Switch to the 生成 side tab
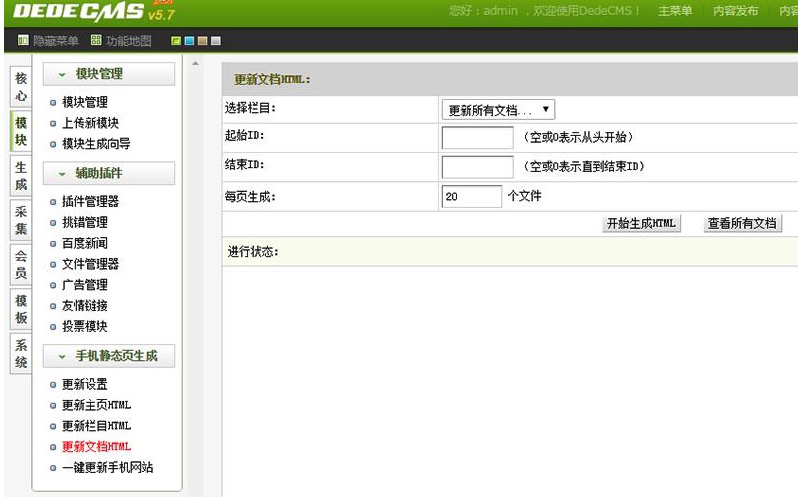The width and height of the screenshot is (798, 497). 21,177
